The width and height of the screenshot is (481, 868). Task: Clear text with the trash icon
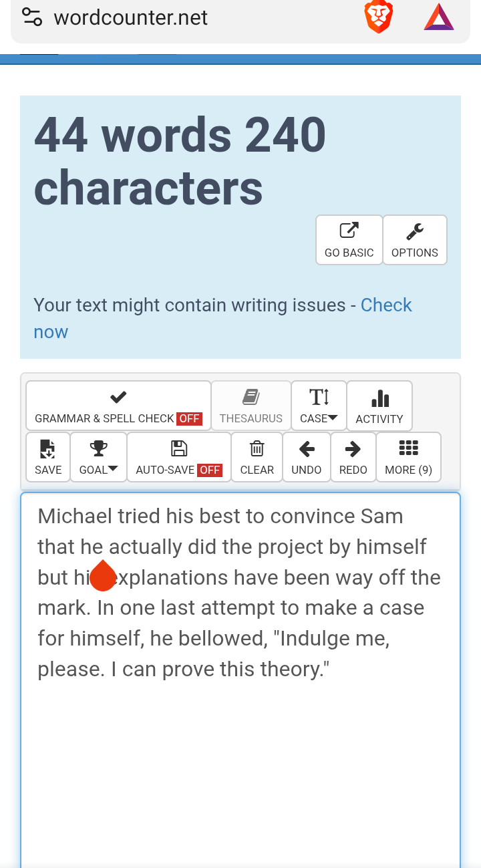257,457
